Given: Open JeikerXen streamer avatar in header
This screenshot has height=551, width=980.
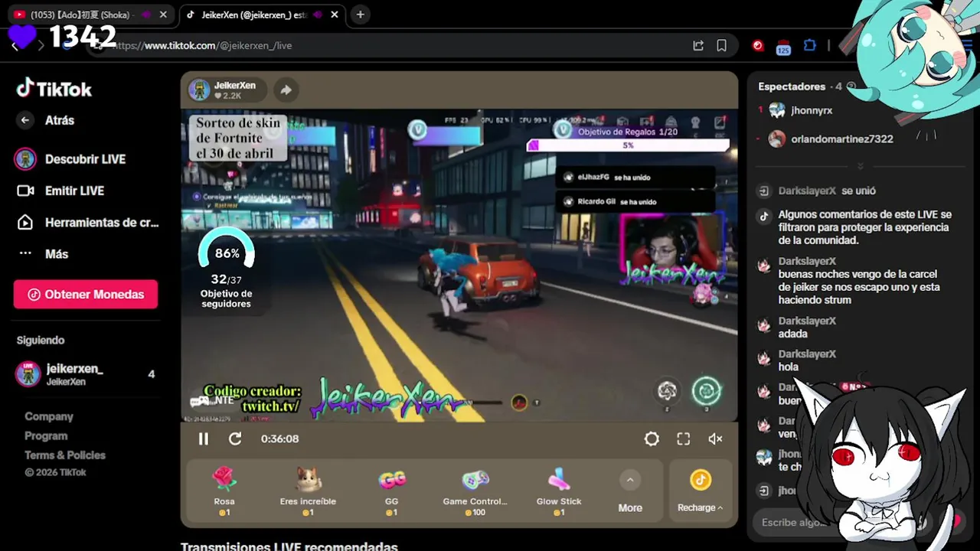Looking at the screenshot, I should 200,90.
